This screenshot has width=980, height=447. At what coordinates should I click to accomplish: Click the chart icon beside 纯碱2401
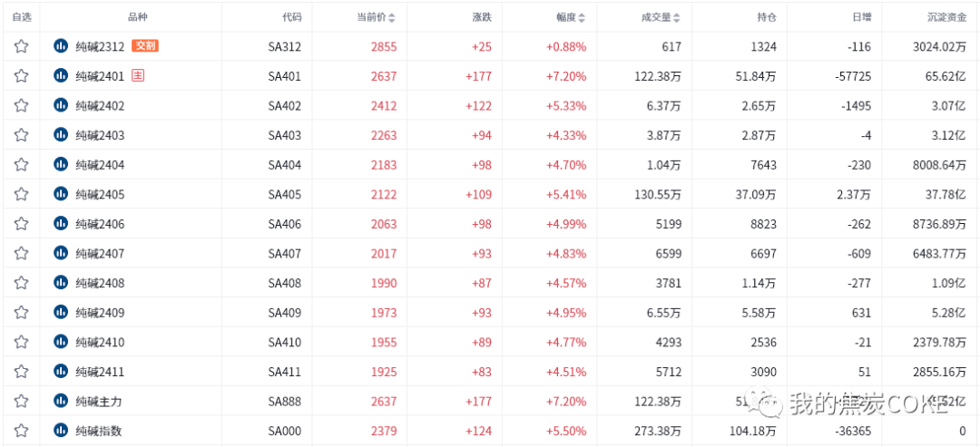click(61, 75)
